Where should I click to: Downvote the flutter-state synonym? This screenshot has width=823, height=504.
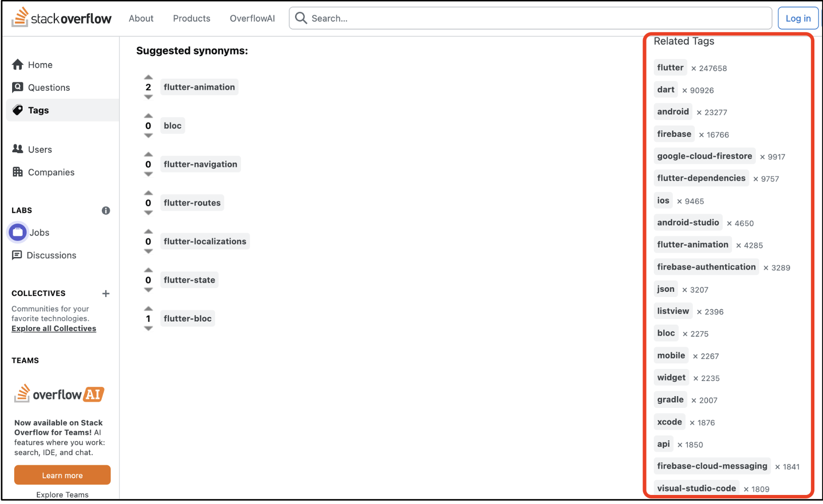tap(148, 290)
